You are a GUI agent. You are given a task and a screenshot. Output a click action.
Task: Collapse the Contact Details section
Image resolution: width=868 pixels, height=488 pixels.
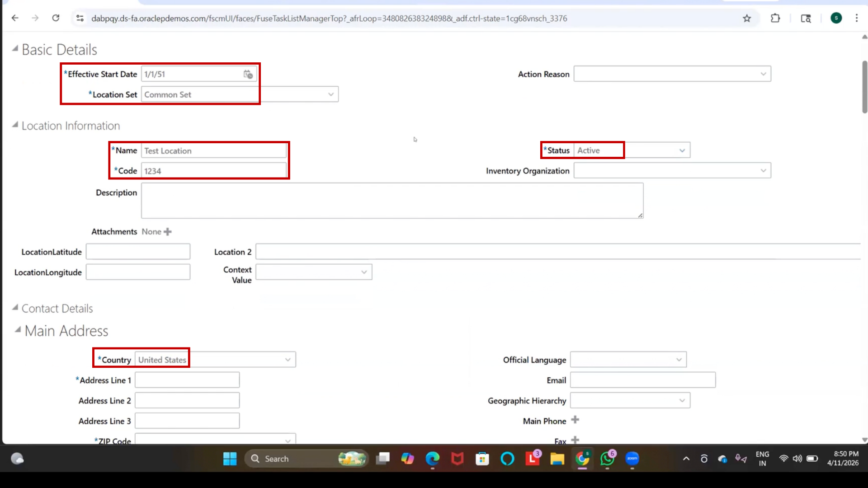pos(15,307)
